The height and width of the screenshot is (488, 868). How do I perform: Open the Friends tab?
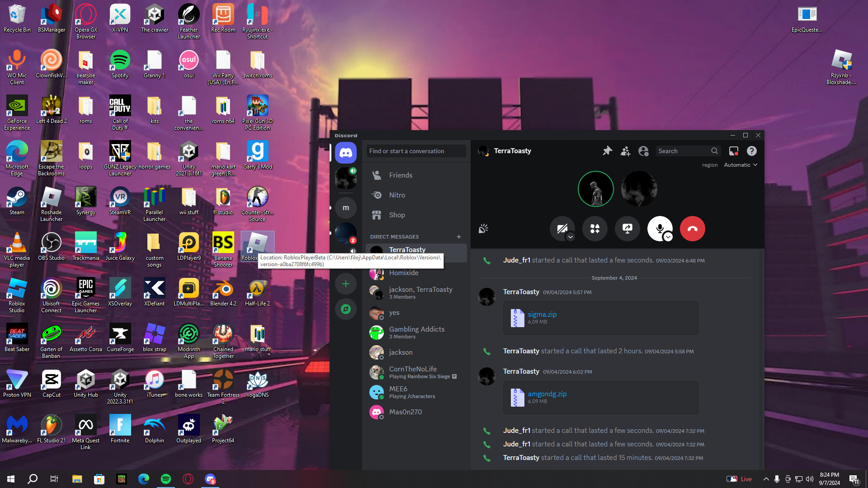400,175
